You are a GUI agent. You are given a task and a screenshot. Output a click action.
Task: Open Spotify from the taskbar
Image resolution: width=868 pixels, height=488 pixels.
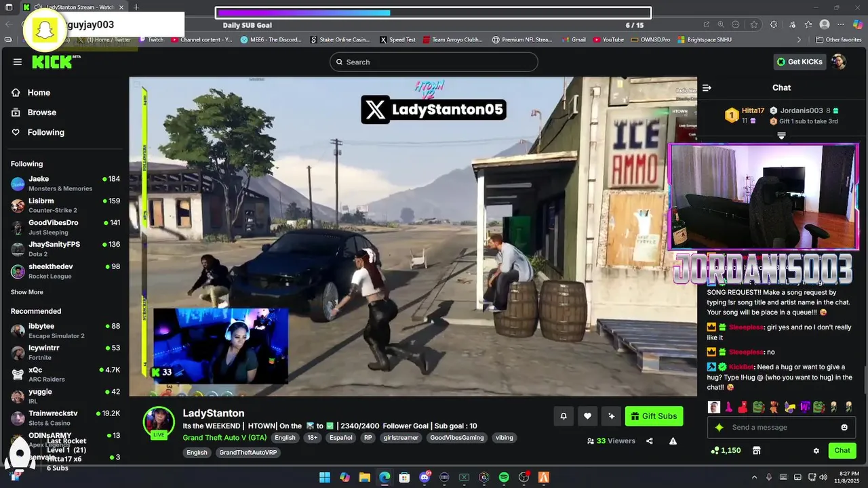504,477
